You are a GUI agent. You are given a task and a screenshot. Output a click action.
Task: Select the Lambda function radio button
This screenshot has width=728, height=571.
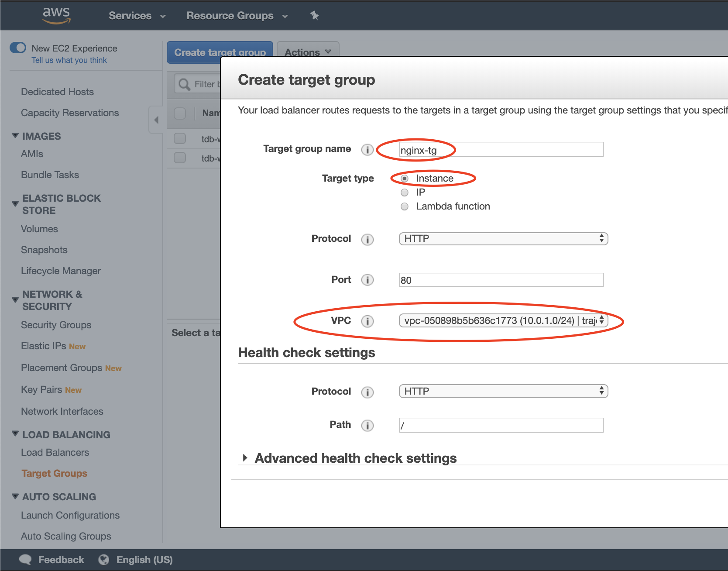tap(405, 206)
